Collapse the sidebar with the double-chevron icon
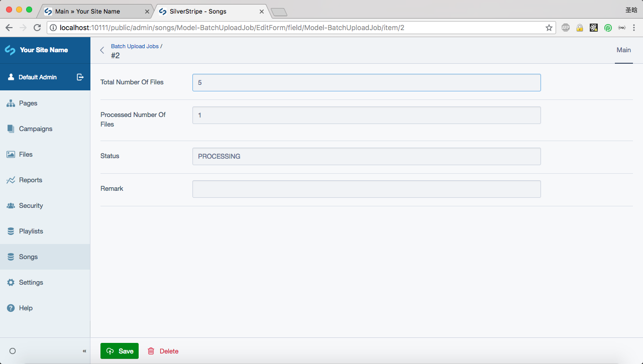Screen dimensions: 643x364 (84, 351)
